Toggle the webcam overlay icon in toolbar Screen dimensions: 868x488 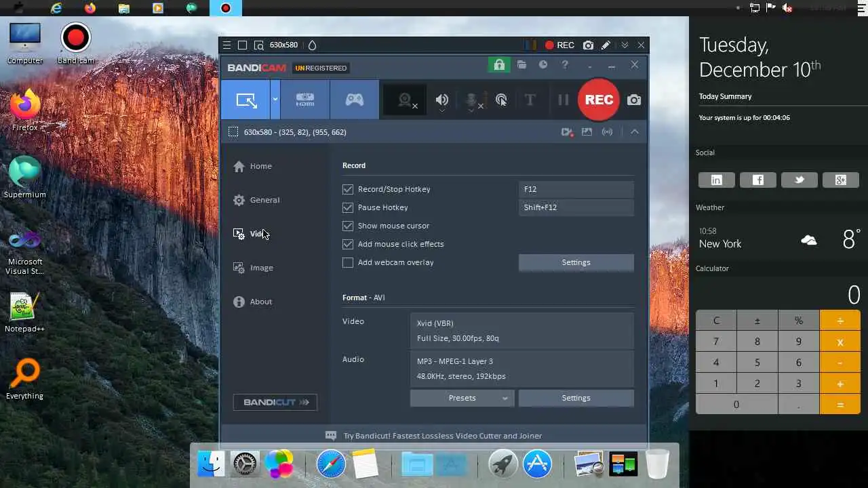pyautogui.click(x=406, y=100)
